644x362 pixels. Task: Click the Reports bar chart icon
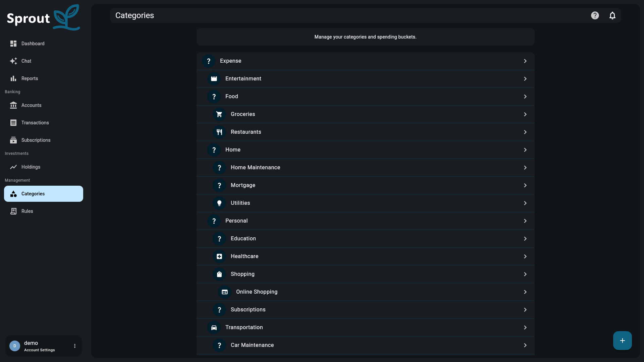point(13,78)
